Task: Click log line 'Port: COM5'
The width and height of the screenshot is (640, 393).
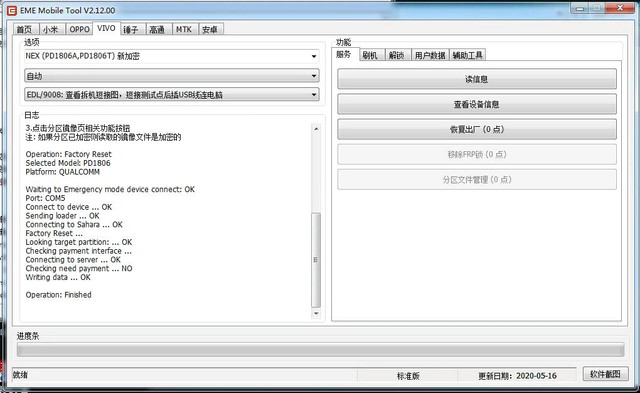Action: 45,198
